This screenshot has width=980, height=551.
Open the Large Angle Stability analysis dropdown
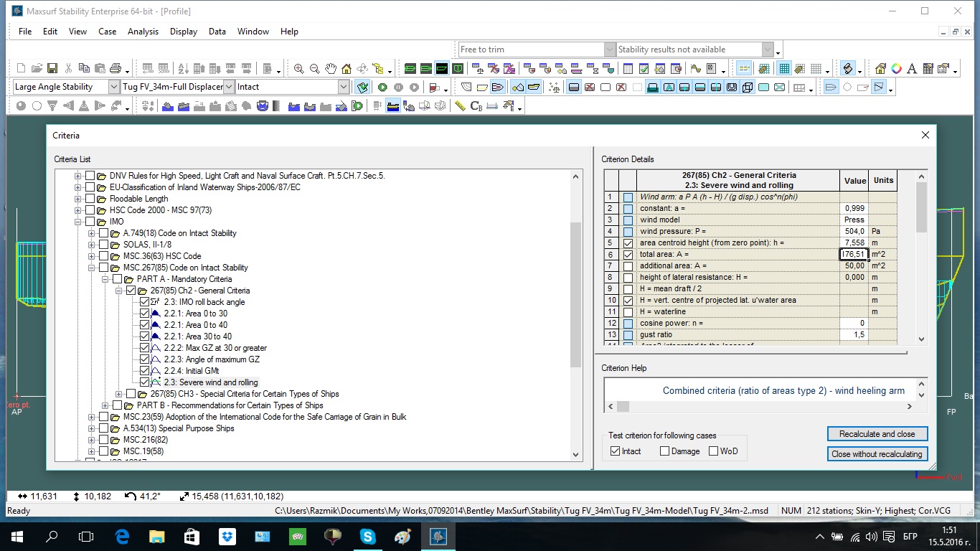coord(114,87)
